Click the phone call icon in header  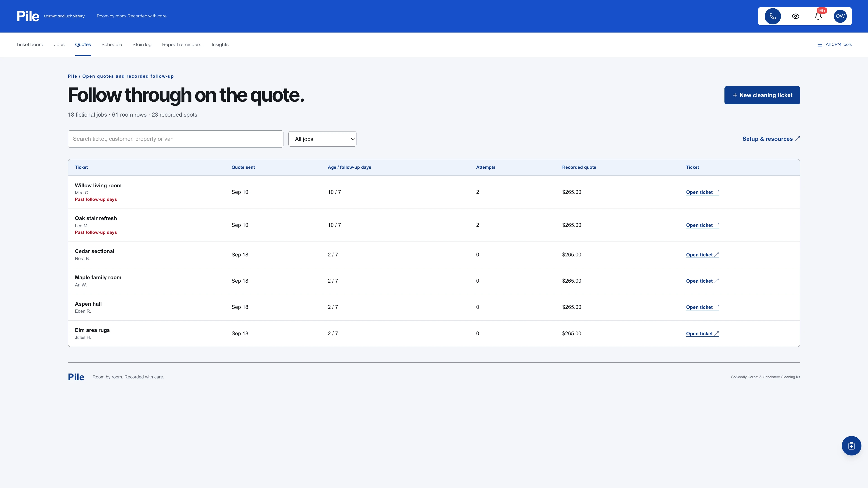(773, 16)
